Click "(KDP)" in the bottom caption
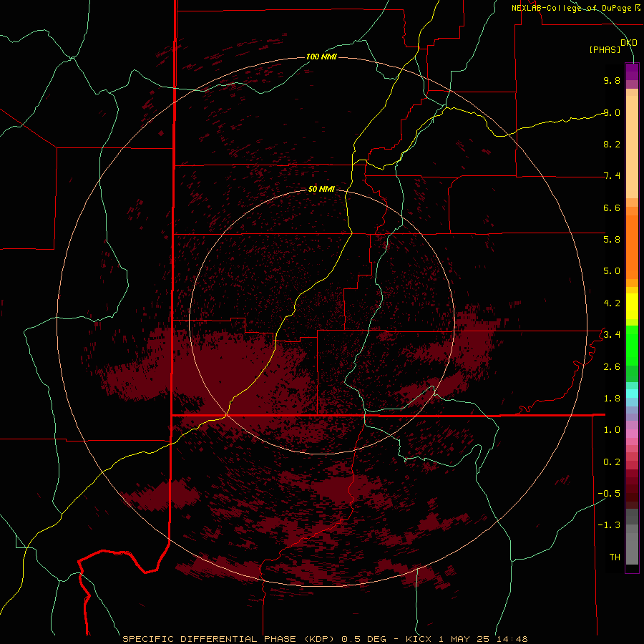The image size is (644, 644). coord(321,639)
